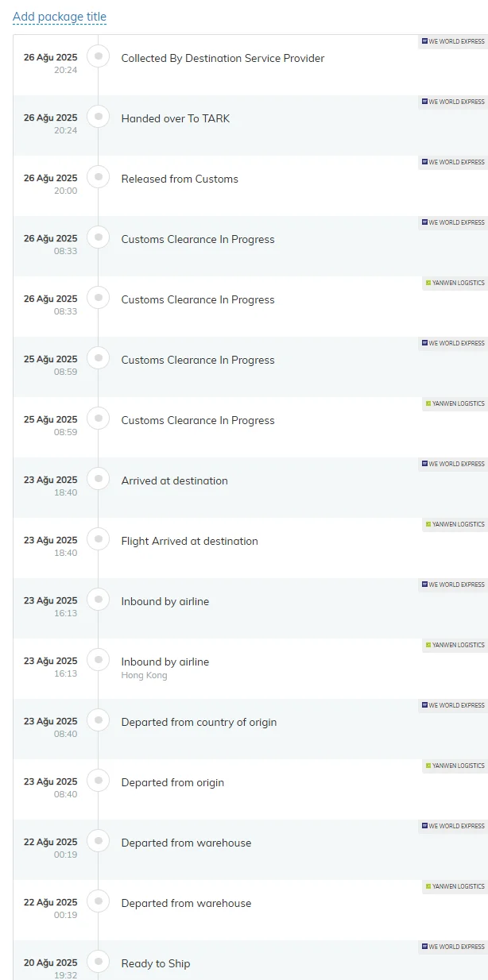Click WE World Express badge on Handed over To TARK row
This screenshot has width=488, height=980.
pyautogui.click(x=453, y=102)
